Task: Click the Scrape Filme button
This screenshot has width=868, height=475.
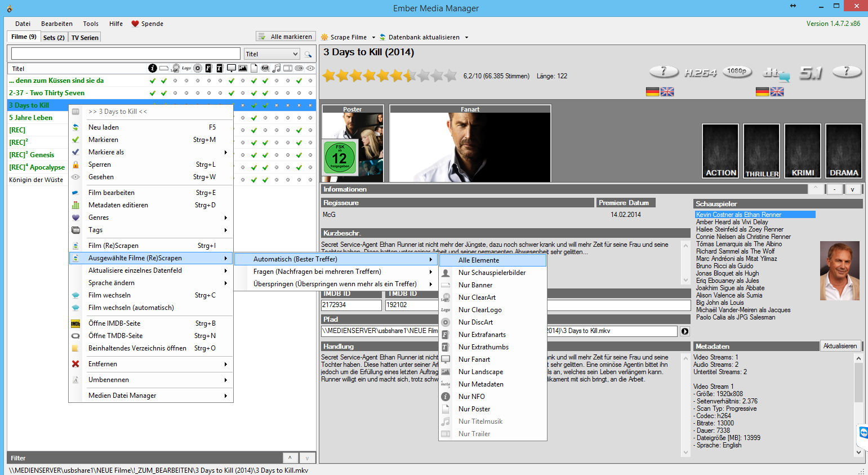Action: coord(344,37)
